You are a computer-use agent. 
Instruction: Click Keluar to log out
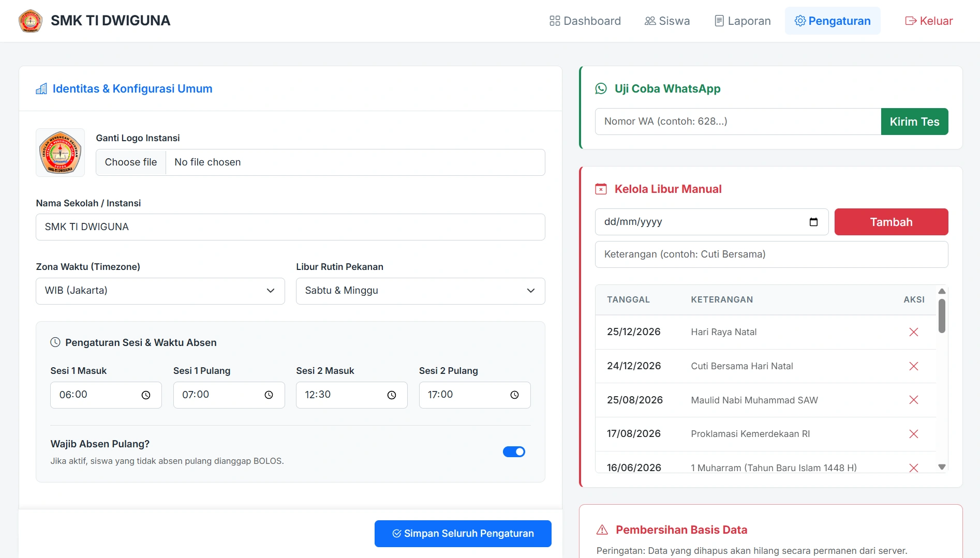pos(929,21)
